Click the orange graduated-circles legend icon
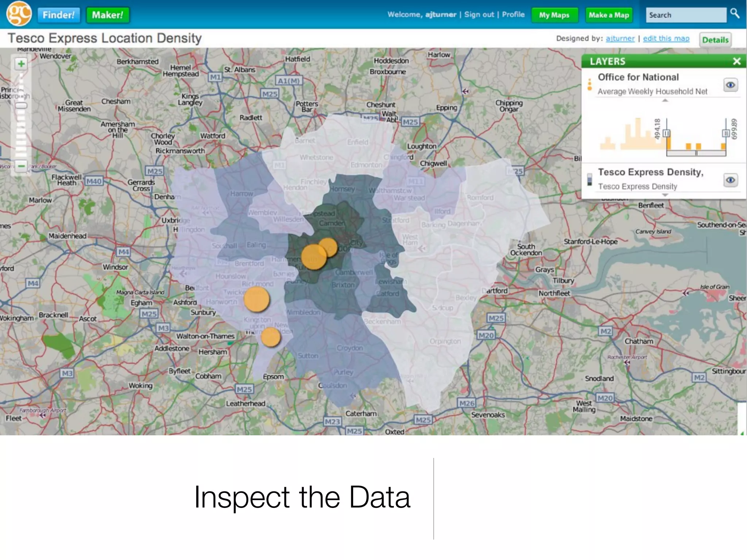The image size is (747, 560). (x=589, y=84)
